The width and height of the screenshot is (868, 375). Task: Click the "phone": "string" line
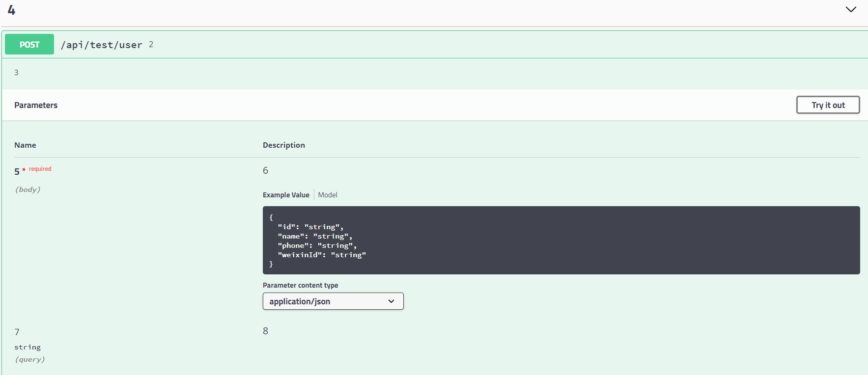click(317, 245)
